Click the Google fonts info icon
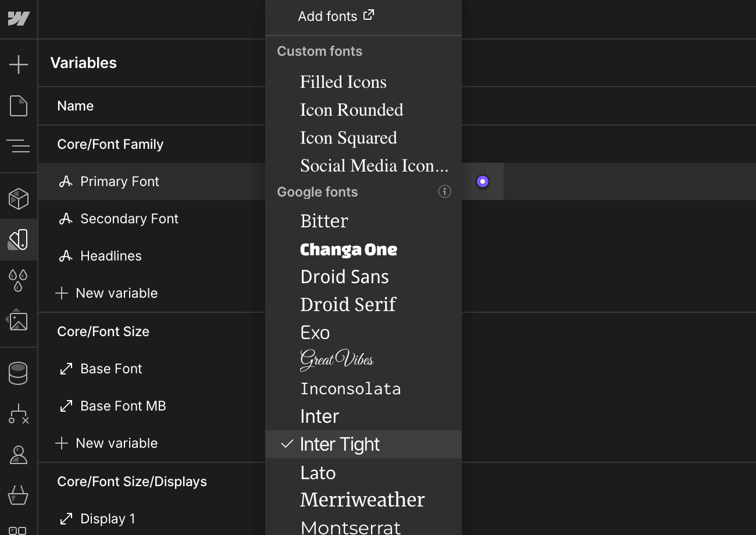Viewport: 756px width, 535px height. (x=444, y=191)
